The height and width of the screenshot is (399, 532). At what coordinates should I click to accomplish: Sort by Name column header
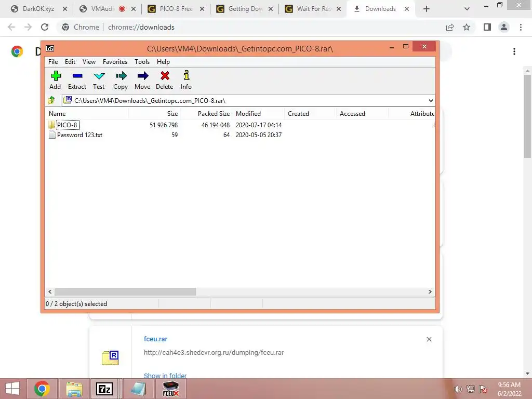pyautogui.click(x=87, y=114)
